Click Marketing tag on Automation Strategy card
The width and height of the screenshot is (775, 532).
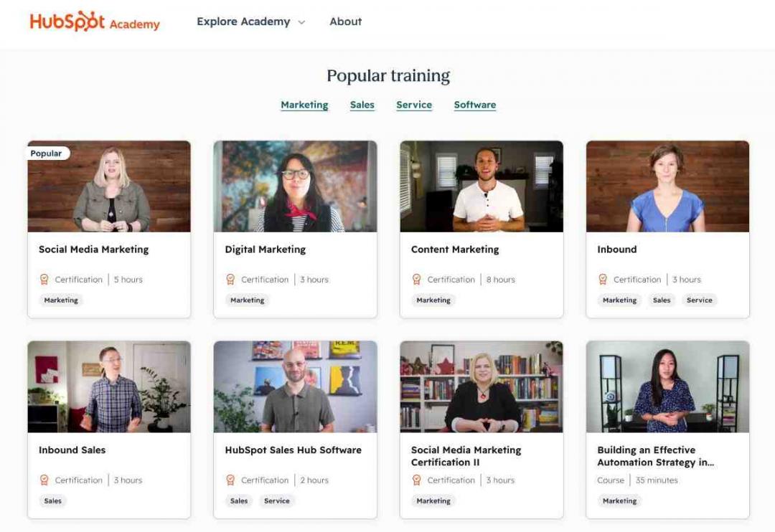click(620, 500)
